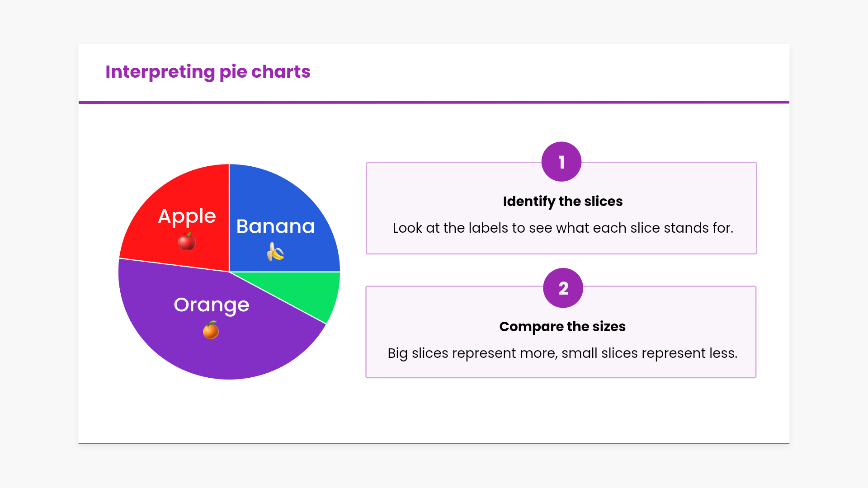Click the purple divider line under title

[x=434, y=102]
